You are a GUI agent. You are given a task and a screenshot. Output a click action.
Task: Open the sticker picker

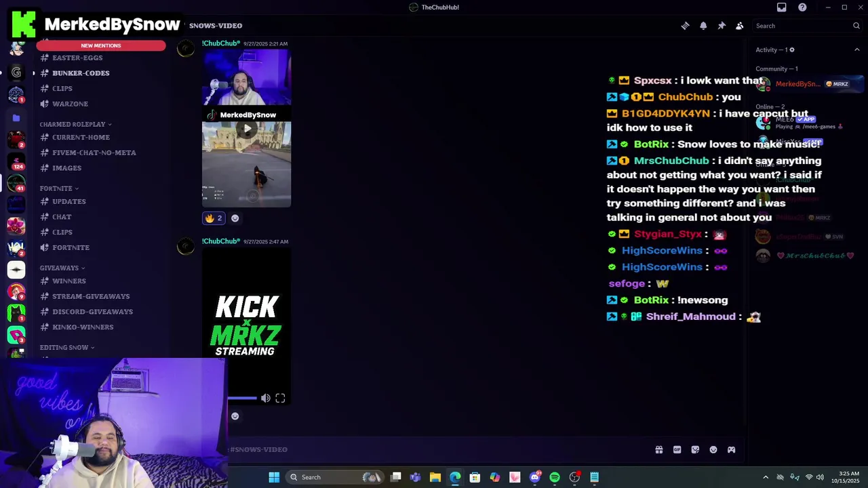tap(695, 449)
